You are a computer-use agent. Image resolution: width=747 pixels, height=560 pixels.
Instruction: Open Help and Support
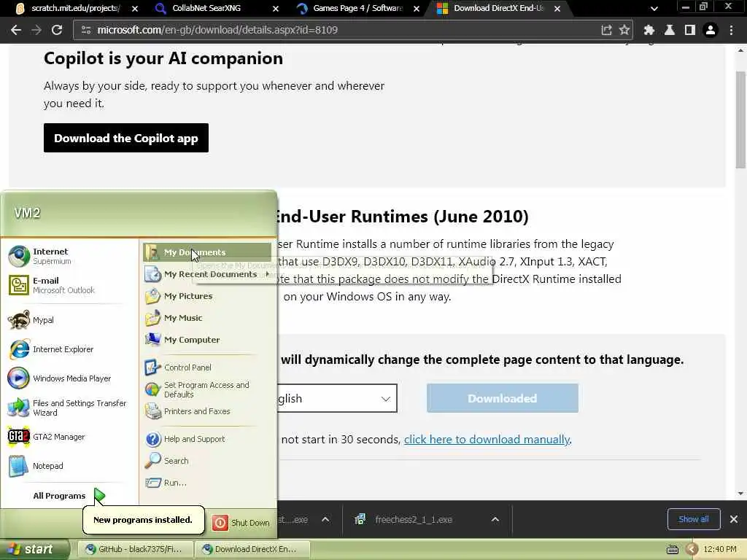tap(208, 438)
